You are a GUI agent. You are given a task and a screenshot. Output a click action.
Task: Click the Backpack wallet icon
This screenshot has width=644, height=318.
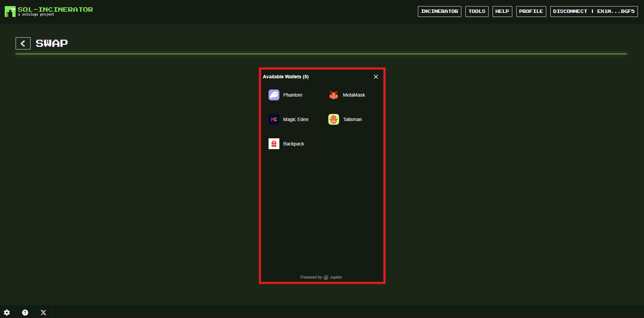[274, 144]
